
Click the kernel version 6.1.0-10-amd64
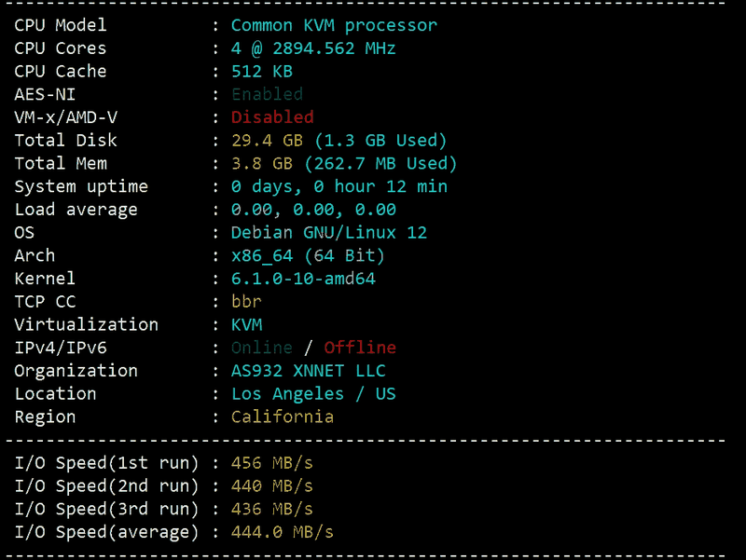pos(303,279)
